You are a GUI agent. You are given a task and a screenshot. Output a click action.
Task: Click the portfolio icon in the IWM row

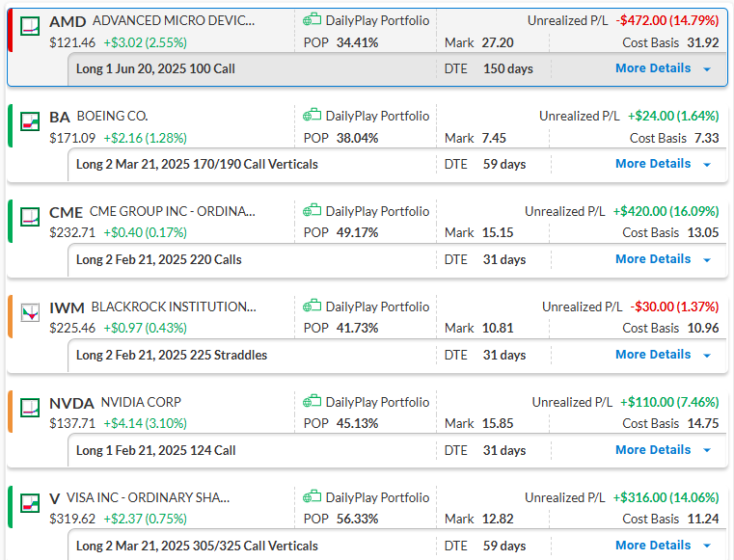(x=312, y=306)
